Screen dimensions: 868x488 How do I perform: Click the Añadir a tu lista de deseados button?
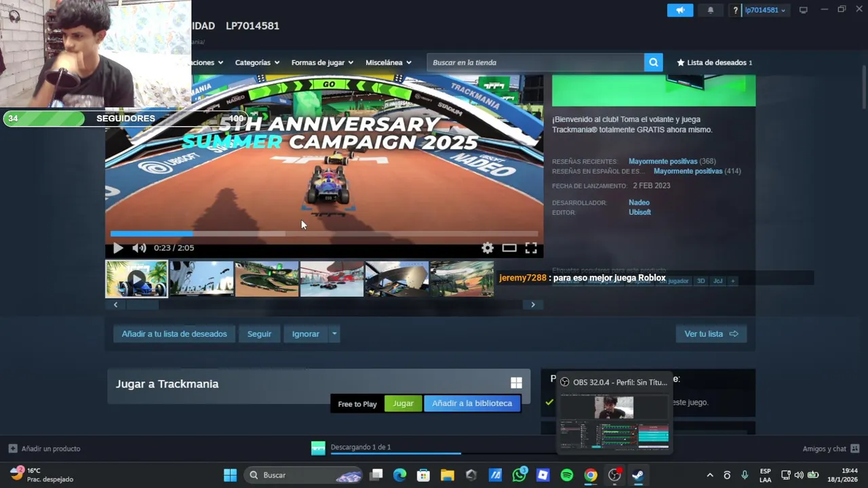click(174, 334)
